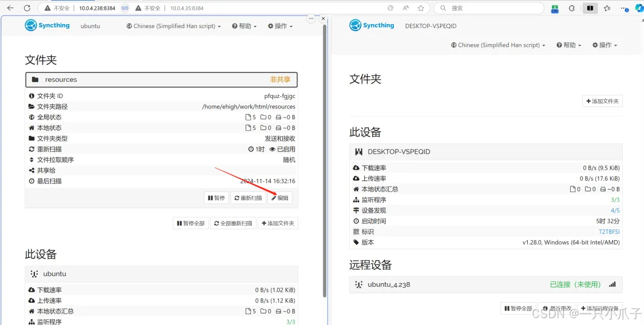Screen dimensions: 644x325
Task: Click the 共享给 share icon
Action: pyautogui.click(x=31, y=170)
